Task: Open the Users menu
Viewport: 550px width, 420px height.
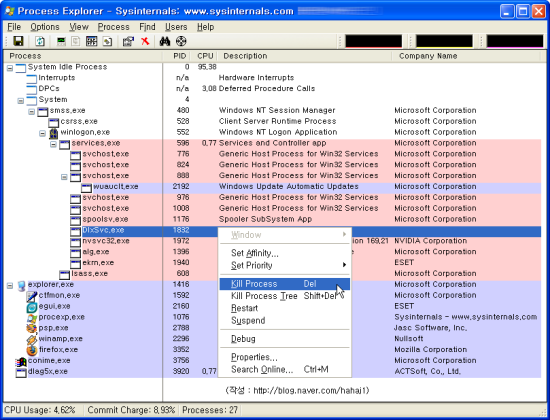Action: [x=176, y=27]
